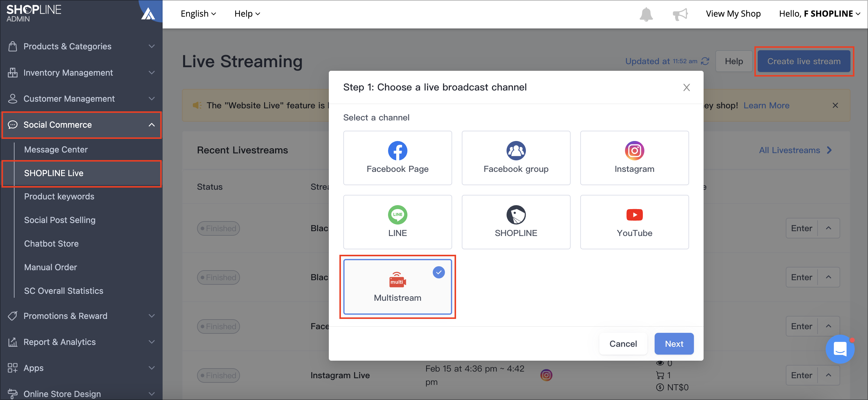The image size is (868, 400).
Task: Cancel the channel selection dialog
Action: [x=623, y=344]
